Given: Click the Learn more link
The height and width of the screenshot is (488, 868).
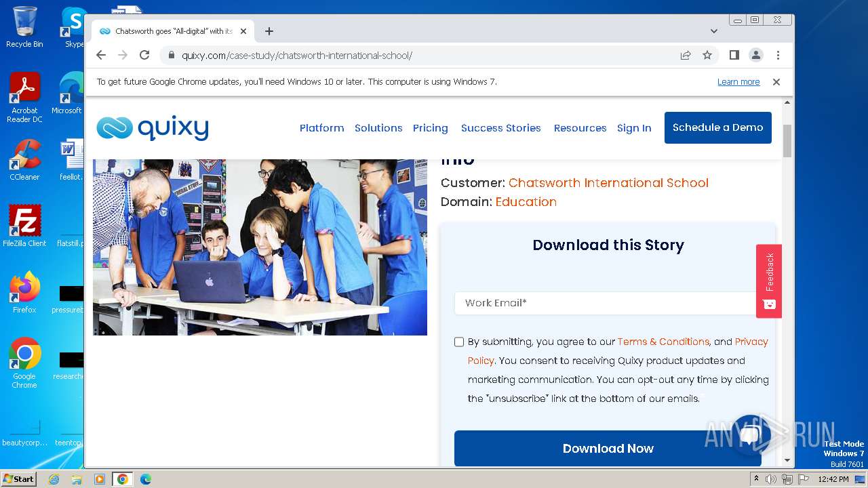Looking at the screenshot, I should point(738,81).
